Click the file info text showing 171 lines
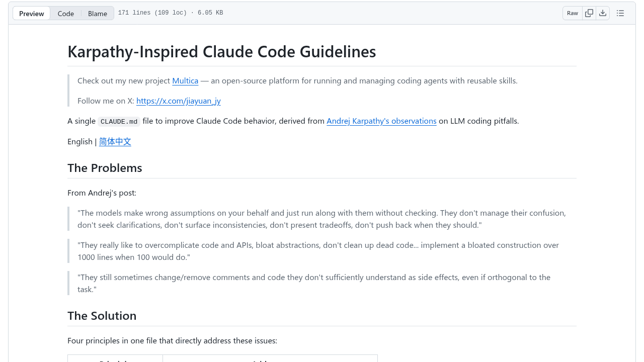 click(171, 13)
